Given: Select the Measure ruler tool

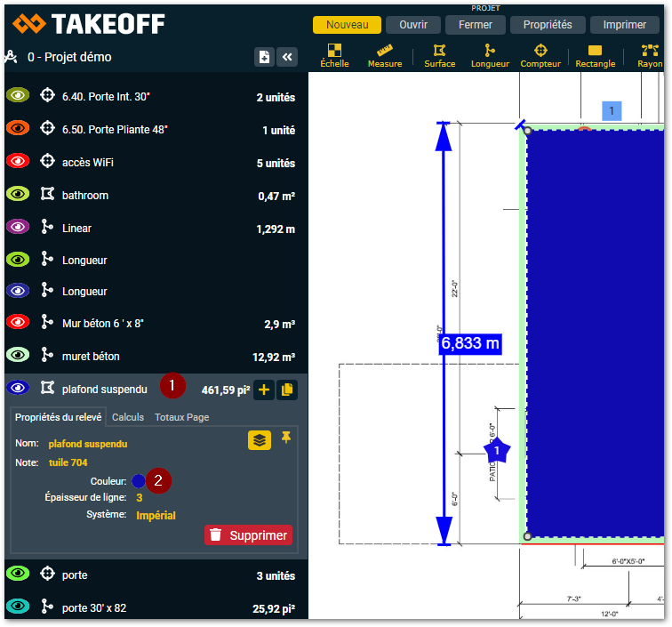Looking at the screenshot, I should [385, 55].
